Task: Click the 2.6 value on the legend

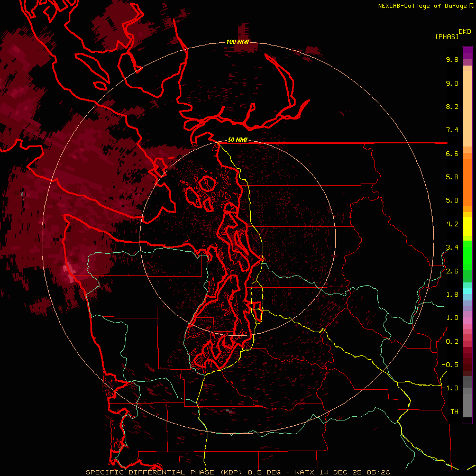Action: [x=452, y=271]
